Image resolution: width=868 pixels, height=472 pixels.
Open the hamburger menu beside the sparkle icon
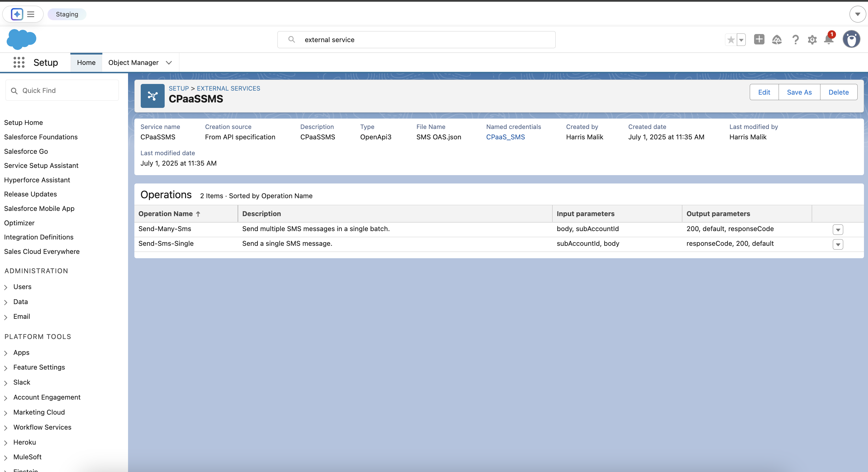(31, 14)
